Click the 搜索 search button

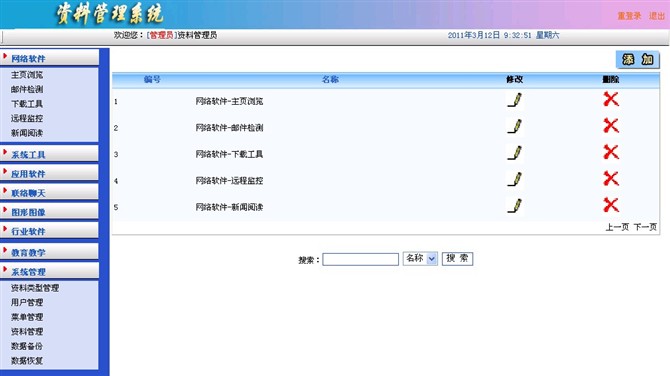tap(457, 258)
